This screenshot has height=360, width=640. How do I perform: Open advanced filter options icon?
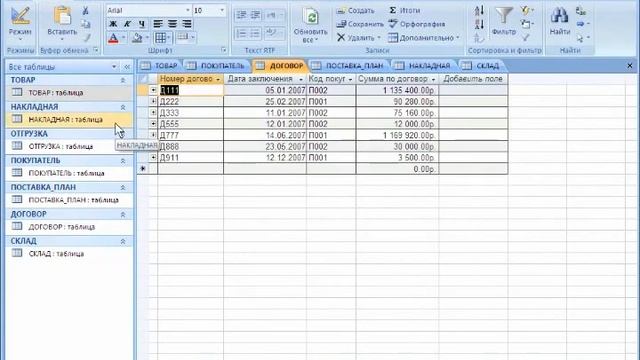(526, 24)
